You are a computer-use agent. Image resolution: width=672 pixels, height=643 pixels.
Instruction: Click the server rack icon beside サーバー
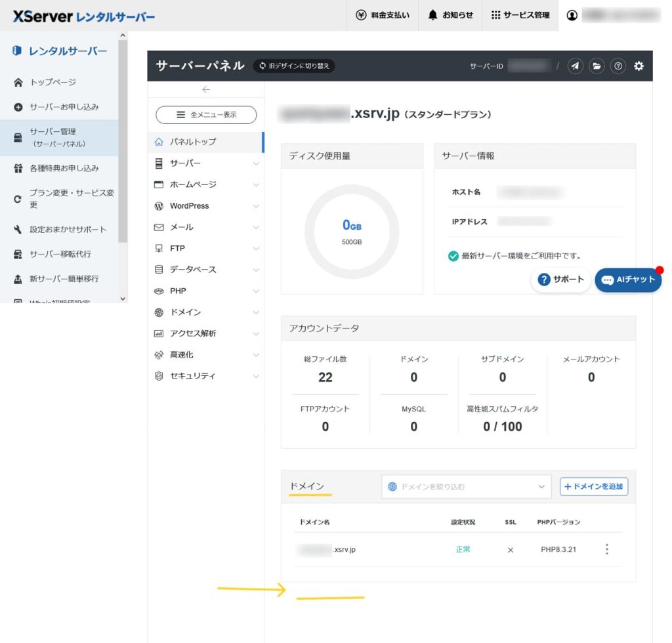[x=159, y=163]
